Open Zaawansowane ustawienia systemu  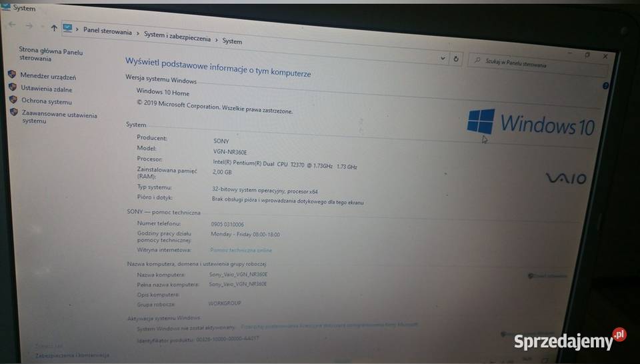tap(59, 117)
